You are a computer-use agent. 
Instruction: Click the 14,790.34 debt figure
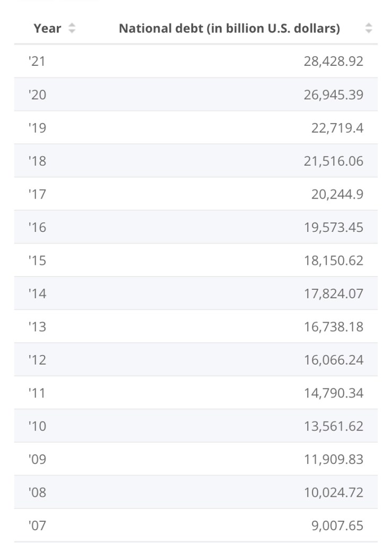pos(333,393)
